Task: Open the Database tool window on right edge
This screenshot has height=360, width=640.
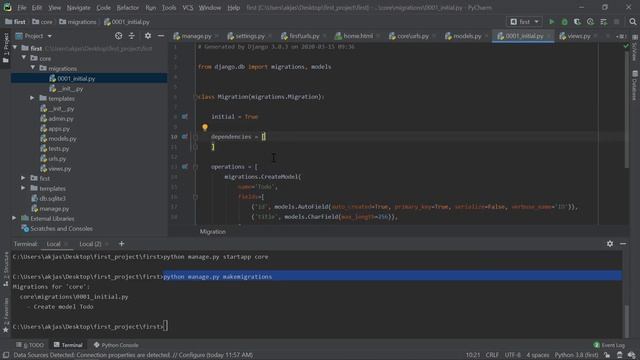Action: 635,85
